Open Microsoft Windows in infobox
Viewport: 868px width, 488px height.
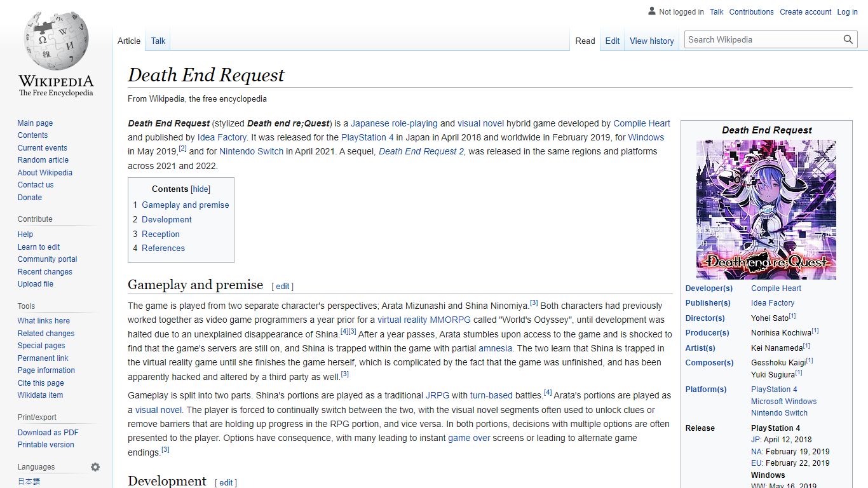tap(783, 402)
